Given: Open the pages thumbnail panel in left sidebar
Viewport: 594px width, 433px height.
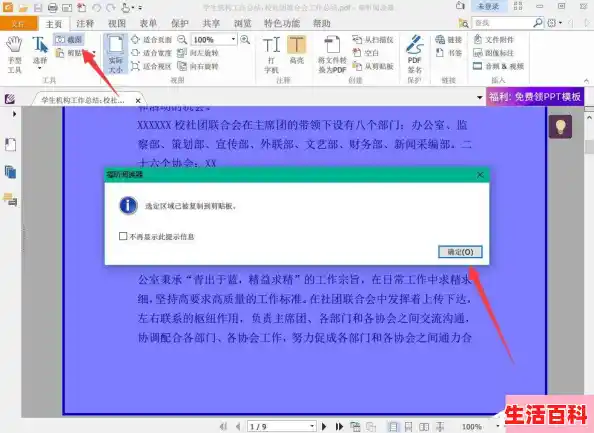Looking at the screenshot, I should (11, 172).
